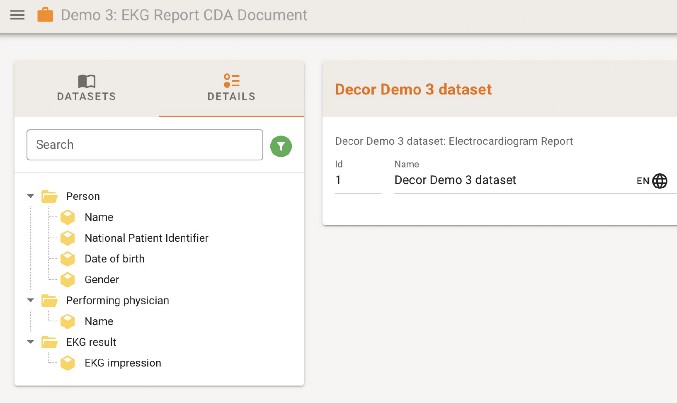
Task: Click the Id field with value 1
Action: 356,181
